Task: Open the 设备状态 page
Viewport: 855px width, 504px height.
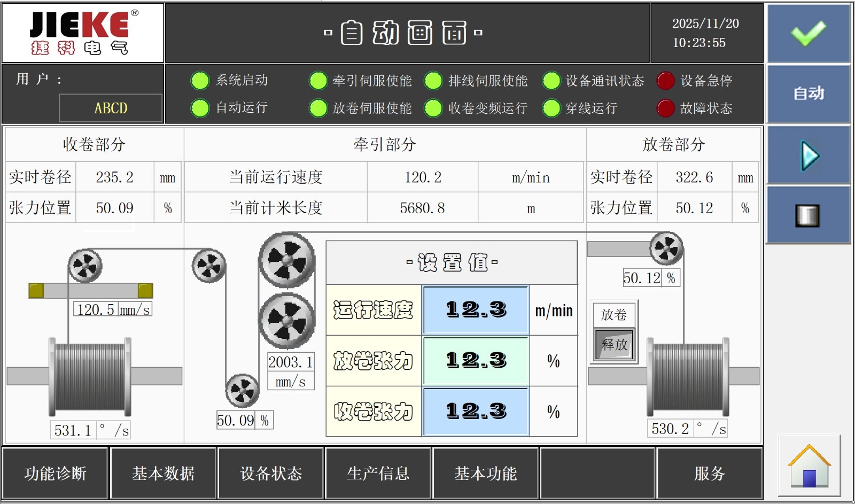Action: pos(271,474)
